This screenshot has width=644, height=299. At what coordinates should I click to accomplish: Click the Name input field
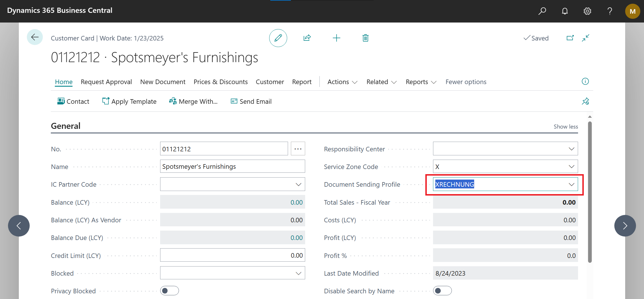[232, 166]
